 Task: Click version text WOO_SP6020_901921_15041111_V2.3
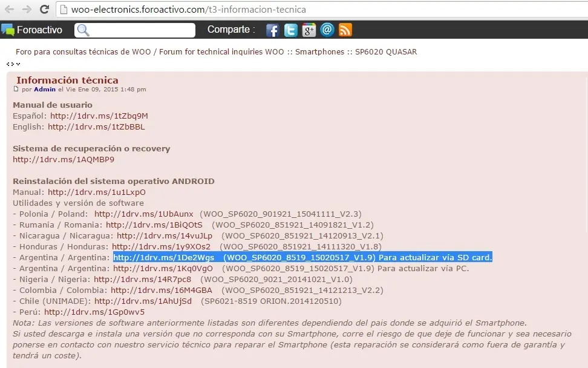point(281,214)
